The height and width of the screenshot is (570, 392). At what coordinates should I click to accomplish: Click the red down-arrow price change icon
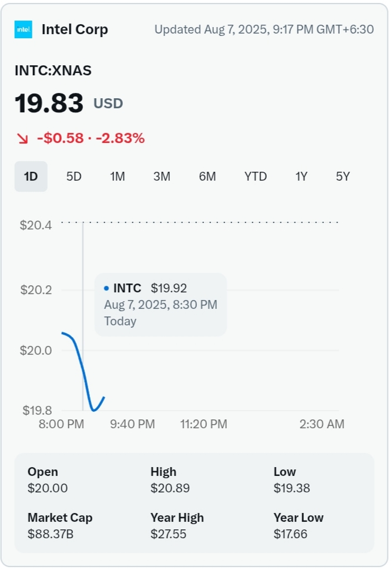tap(22, 139)
